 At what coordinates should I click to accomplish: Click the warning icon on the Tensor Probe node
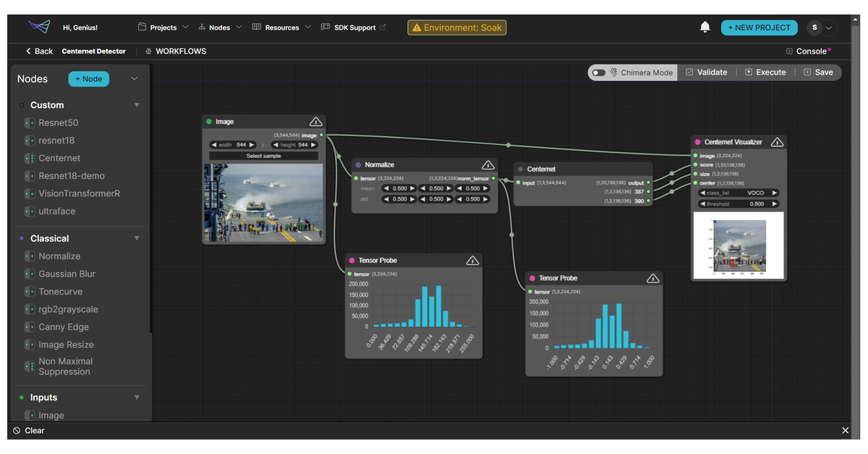472,260
